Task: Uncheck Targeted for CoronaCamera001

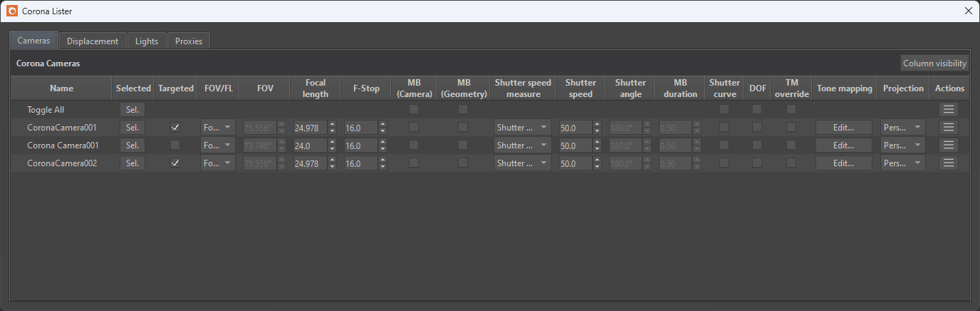Action: pyautogui.click(x=175, y=128)
